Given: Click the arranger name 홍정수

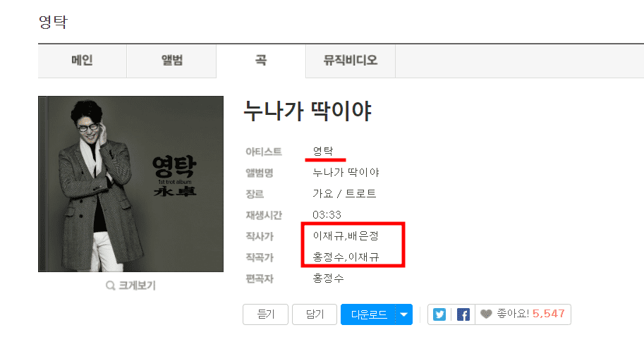Looking at the screenshot, I should (x=328, y=278).
